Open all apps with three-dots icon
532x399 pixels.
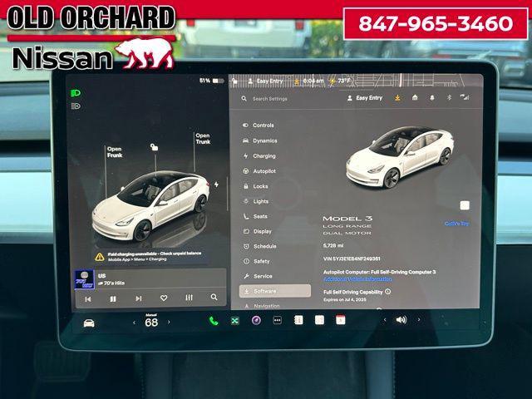(x=277, y=320)
